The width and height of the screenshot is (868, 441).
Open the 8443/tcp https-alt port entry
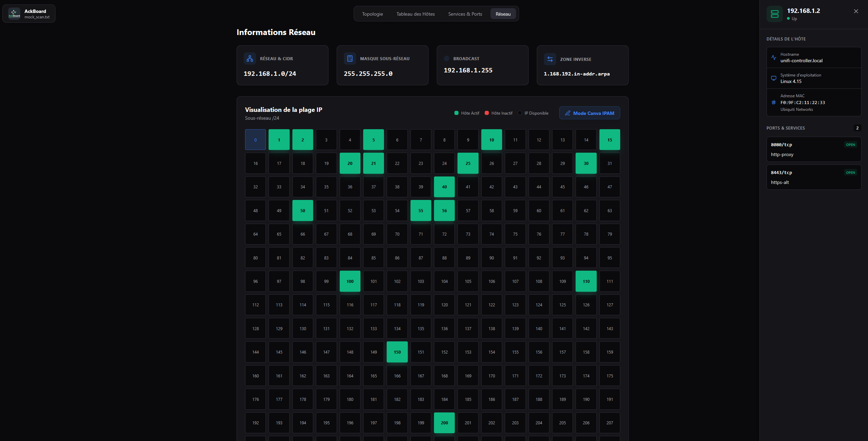click(x=814, y=177)
